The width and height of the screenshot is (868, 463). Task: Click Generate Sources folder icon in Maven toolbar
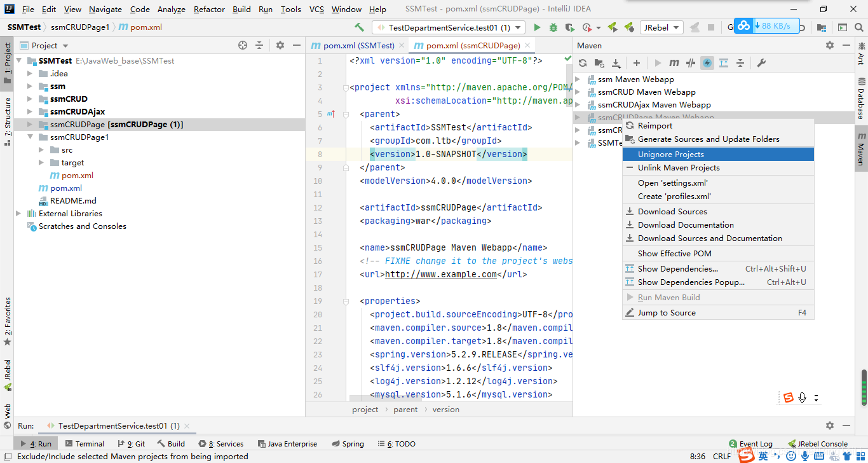point(599,63)
